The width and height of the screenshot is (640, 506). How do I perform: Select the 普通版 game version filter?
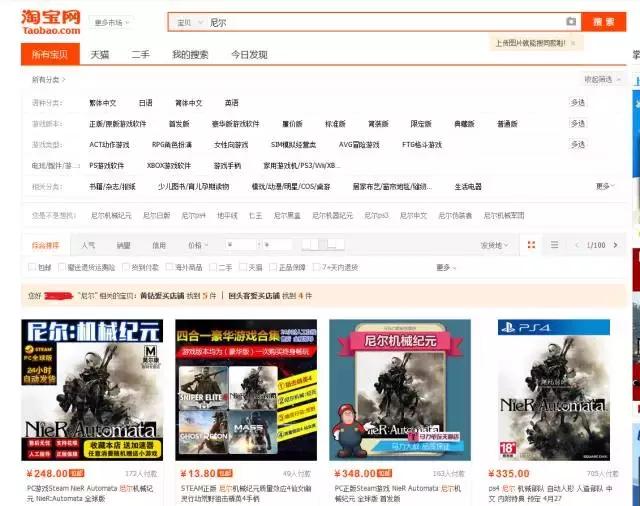(x=507, y=124)
